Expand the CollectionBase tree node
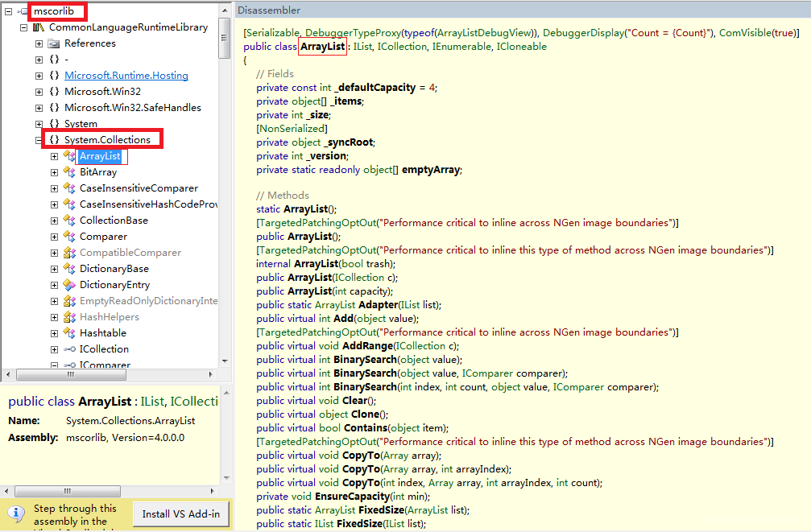Screen dimensions: 811x532 pyautogui.click(x=54, y=221)
